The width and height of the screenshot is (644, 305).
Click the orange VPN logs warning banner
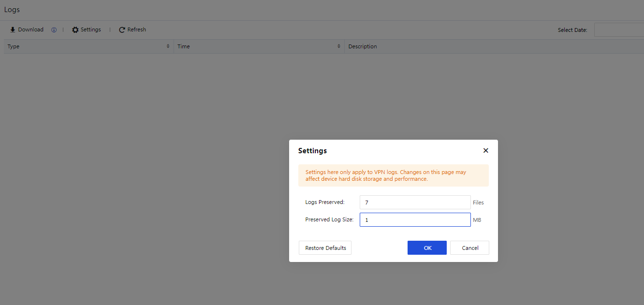[393, 175]
